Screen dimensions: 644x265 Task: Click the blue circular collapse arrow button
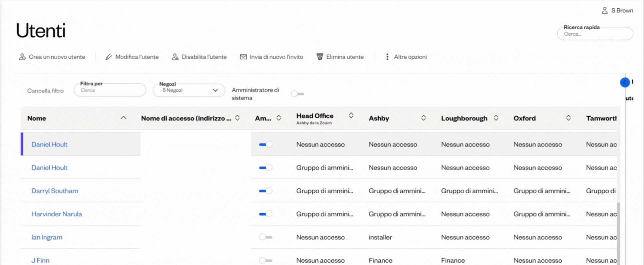tap(625, 82)
